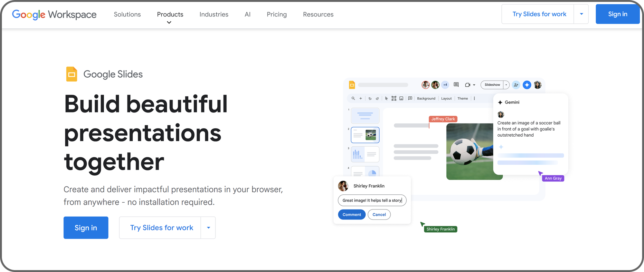
Task: Open the Resources menu
Action: click(x=318, y=14)
